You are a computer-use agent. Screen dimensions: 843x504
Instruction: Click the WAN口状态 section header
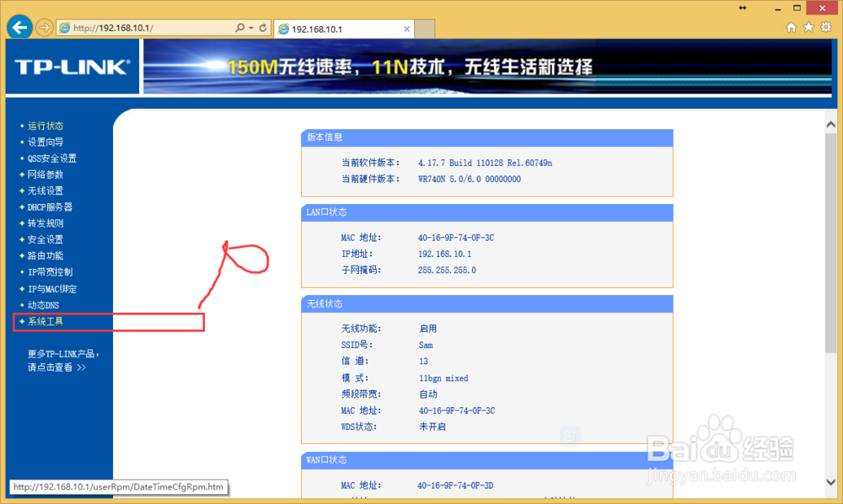coord(486,460)
